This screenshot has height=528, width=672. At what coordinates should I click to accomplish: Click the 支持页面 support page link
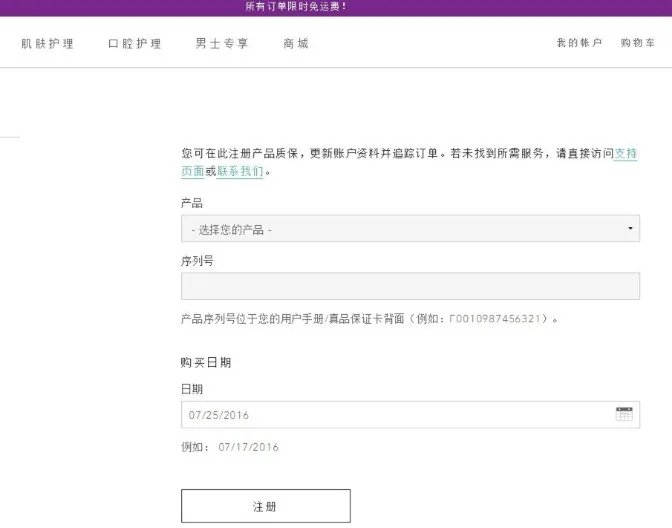(626, 153)
